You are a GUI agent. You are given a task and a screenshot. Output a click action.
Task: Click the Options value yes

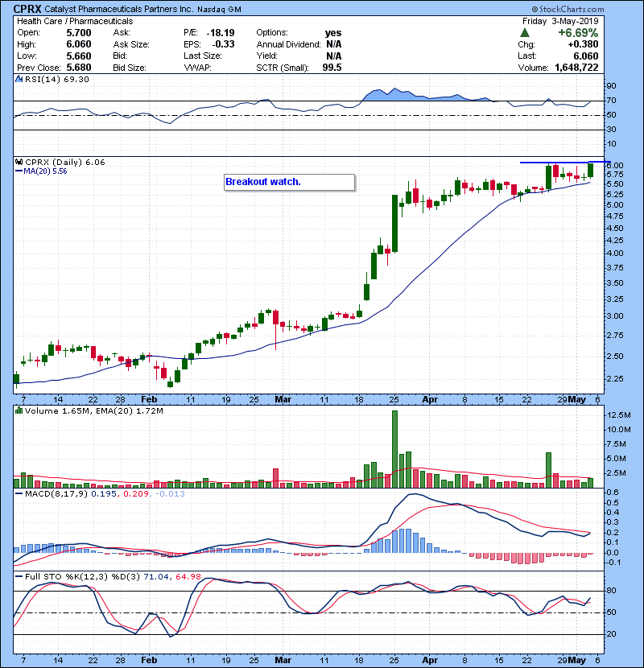click(x=333, y=33)
